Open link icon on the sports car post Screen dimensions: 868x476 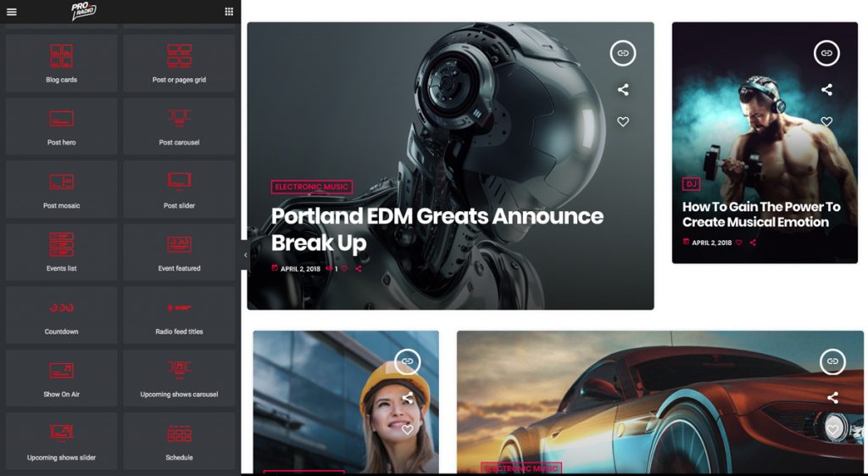click(832, 362)
